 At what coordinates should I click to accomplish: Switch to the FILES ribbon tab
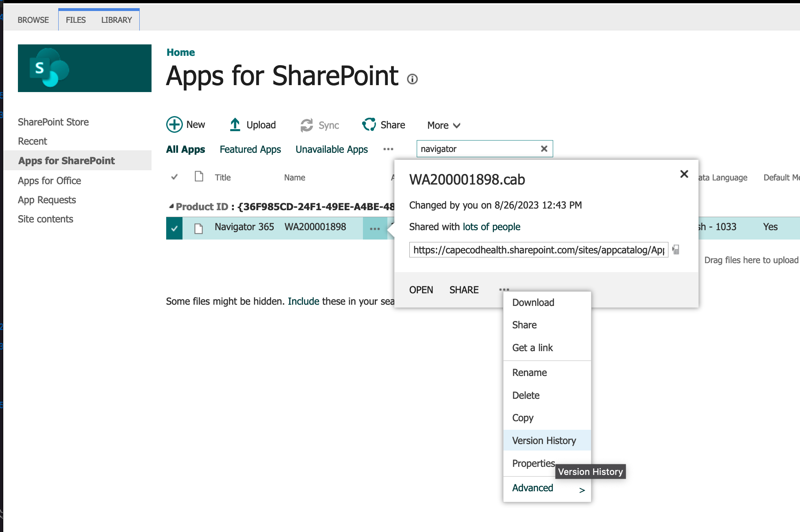point(76,20)
